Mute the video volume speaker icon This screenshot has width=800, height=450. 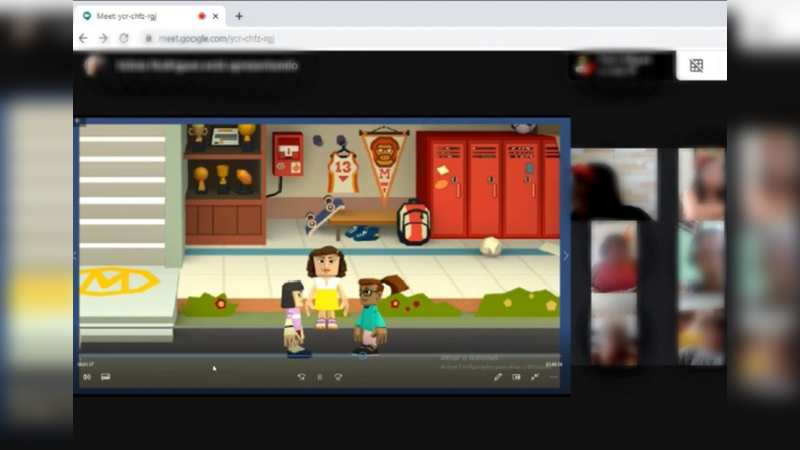pos(87,377)
